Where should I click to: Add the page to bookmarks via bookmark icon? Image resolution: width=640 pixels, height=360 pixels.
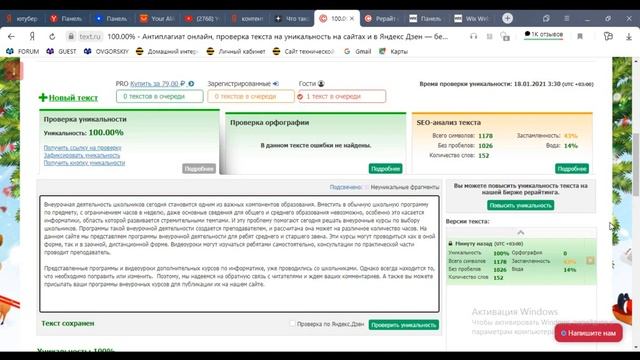[x=580, y=36]
